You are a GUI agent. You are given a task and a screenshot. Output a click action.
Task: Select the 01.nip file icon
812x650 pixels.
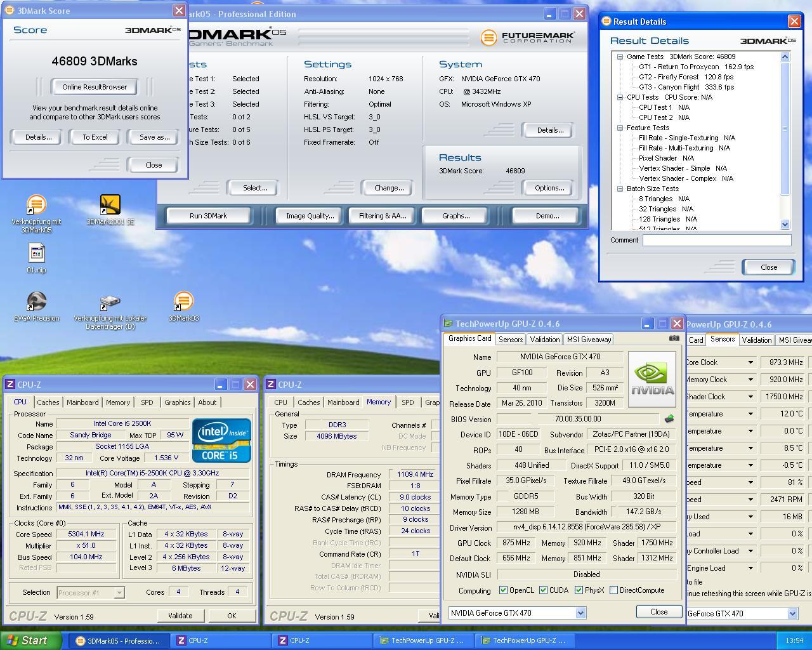click(36, 253)
